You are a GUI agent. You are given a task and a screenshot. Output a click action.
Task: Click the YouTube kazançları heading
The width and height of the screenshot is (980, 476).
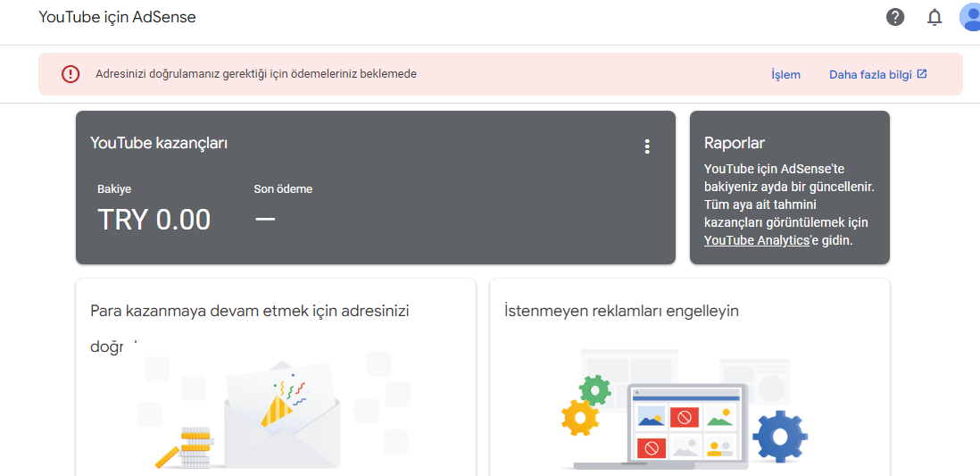point(159,143)
